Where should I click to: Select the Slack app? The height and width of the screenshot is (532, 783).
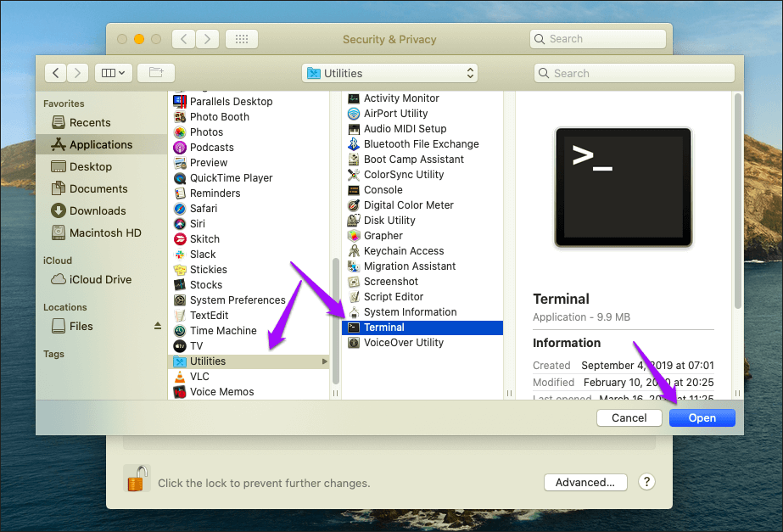[x=249, y=255]
